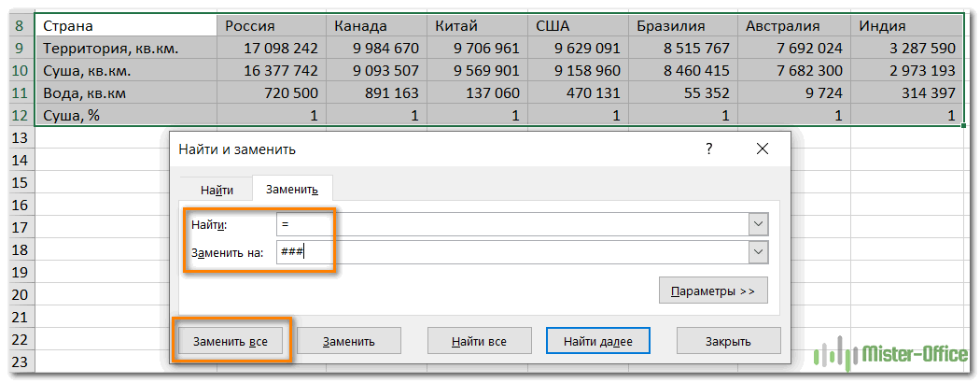Image resolution: width=980 pixels, height=383 pixels.
Task: Select row 8 header
Action: (x=17, y=25)
